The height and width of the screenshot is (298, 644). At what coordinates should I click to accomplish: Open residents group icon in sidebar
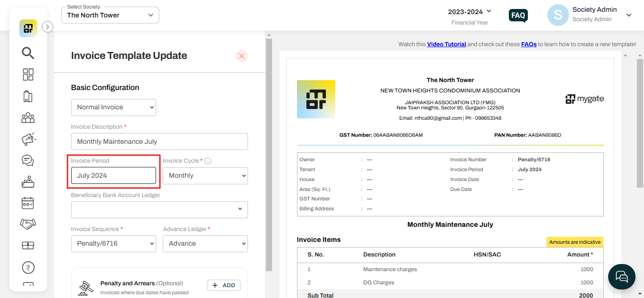[x=28, y=117]
